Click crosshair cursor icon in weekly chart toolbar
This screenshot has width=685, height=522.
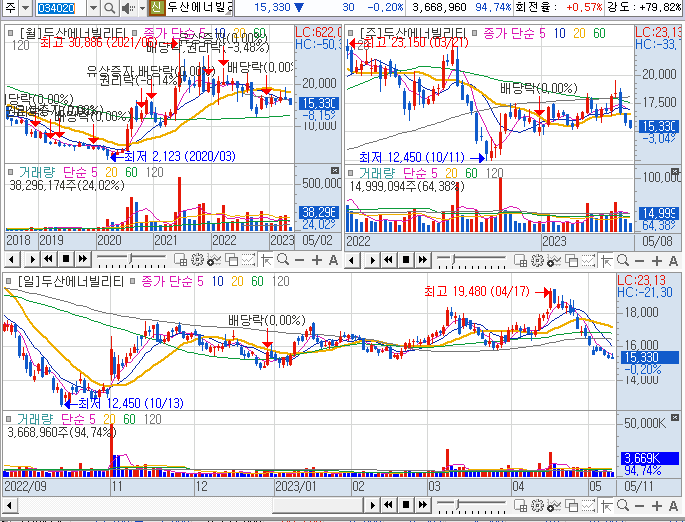coord(606,261)
